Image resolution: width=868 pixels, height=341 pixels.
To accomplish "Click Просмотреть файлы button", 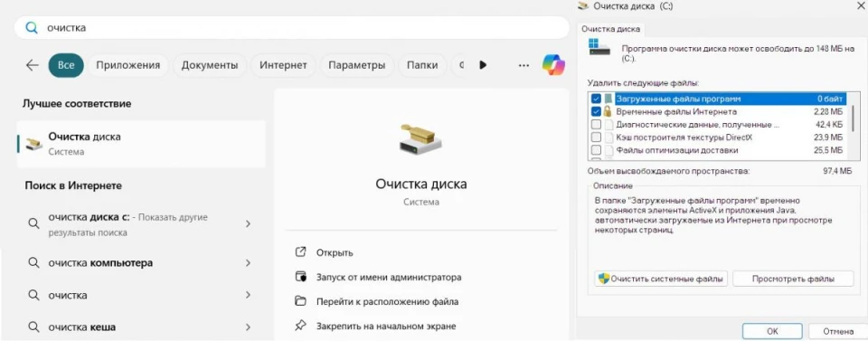I will 793,279.
